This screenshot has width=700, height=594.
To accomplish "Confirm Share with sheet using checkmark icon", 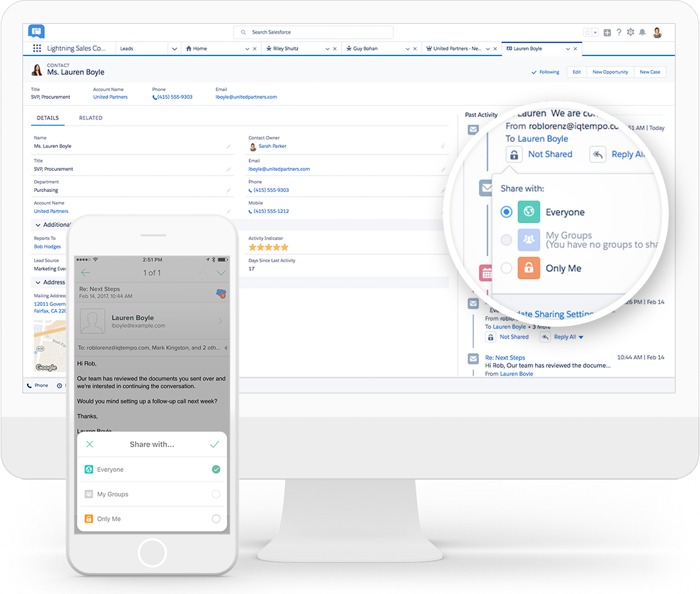I will [214, 444].
